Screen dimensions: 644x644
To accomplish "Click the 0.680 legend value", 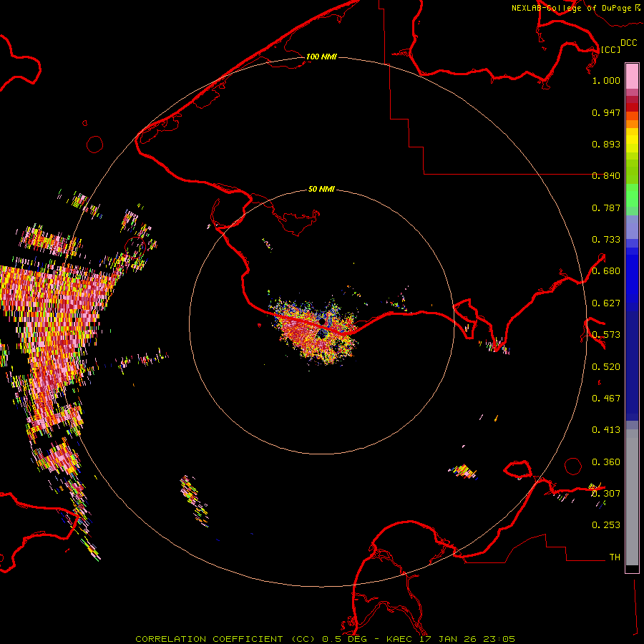I will [606, 271].
